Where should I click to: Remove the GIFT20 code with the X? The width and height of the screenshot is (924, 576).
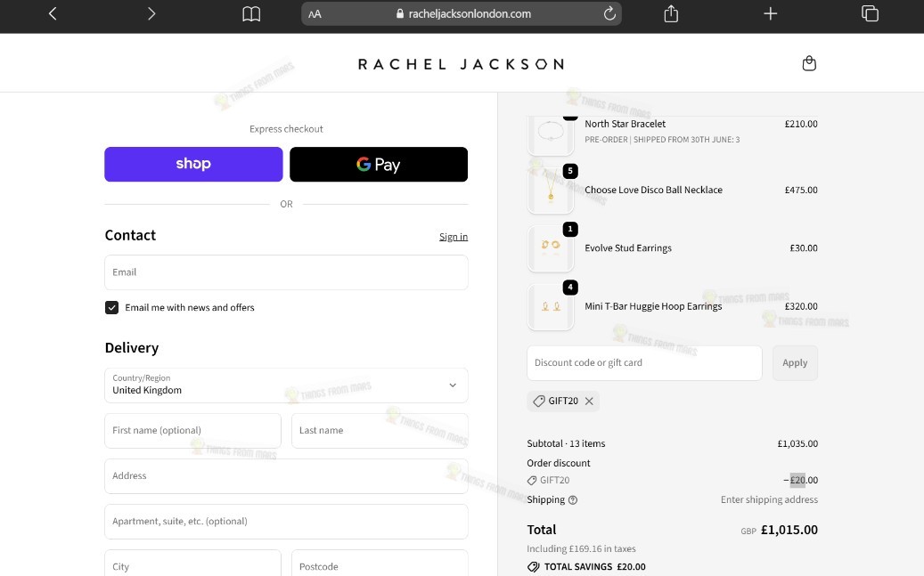click(589, 402)
